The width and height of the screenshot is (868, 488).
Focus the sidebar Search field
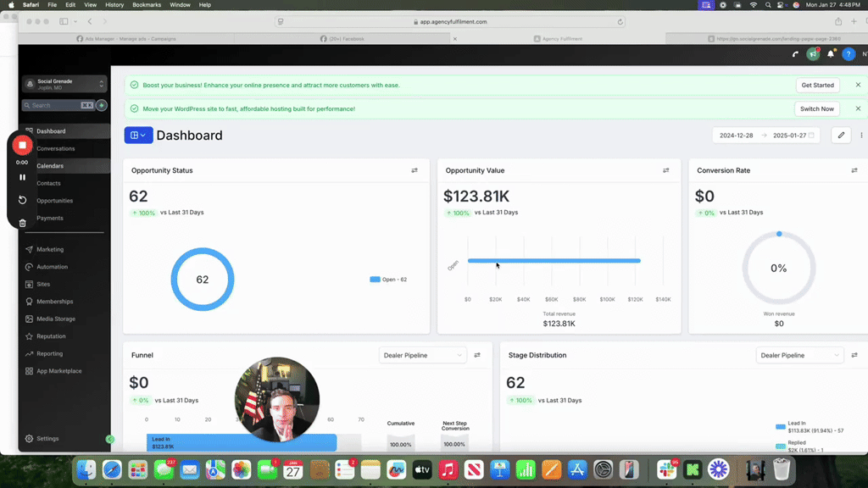[x=58, y=105]
